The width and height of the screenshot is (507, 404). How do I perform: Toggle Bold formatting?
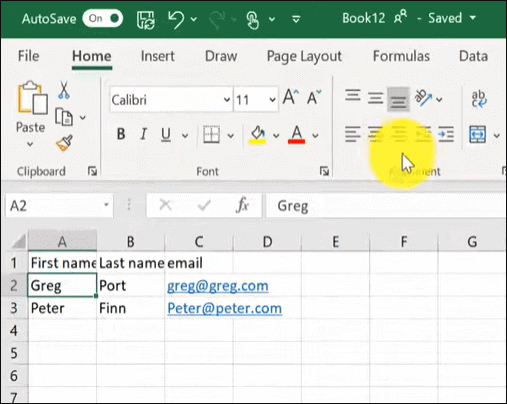click(x=121, y=134)
